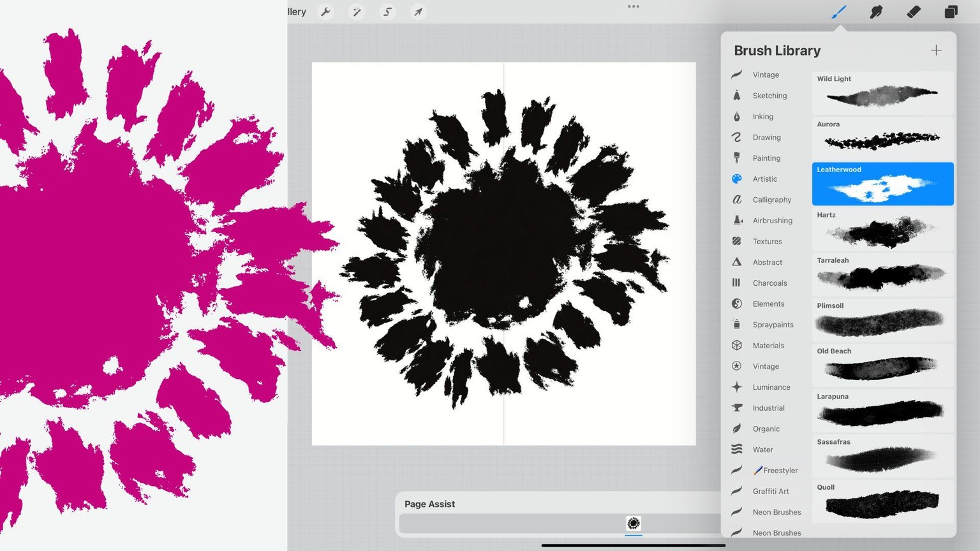This screenshot has height=551, width=980.
Task: Open the Adjustments magic wand menu
Action: click(x=357, y=11)
